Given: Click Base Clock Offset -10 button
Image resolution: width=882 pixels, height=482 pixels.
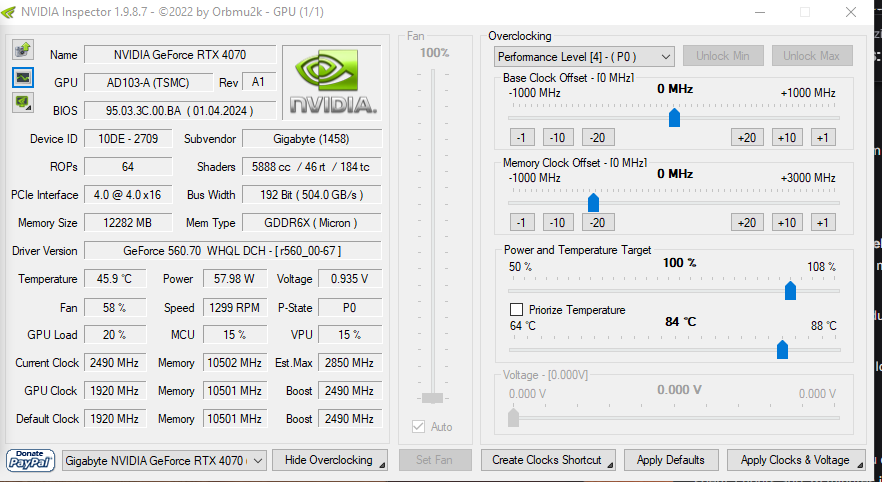Looking at the screenshot, I should point(557,137).
